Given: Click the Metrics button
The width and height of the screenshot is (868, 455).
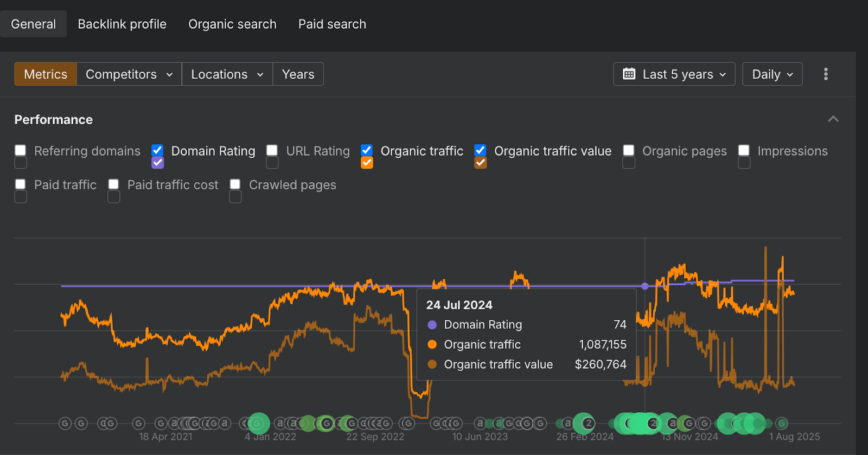Looking at the screenshot, I should point(46,74).
